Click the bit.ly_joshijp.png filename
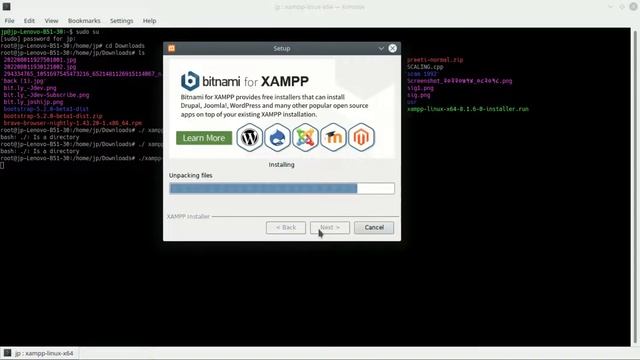The height and width of the screenshot is (360, 640). click(x=33, y=102)
